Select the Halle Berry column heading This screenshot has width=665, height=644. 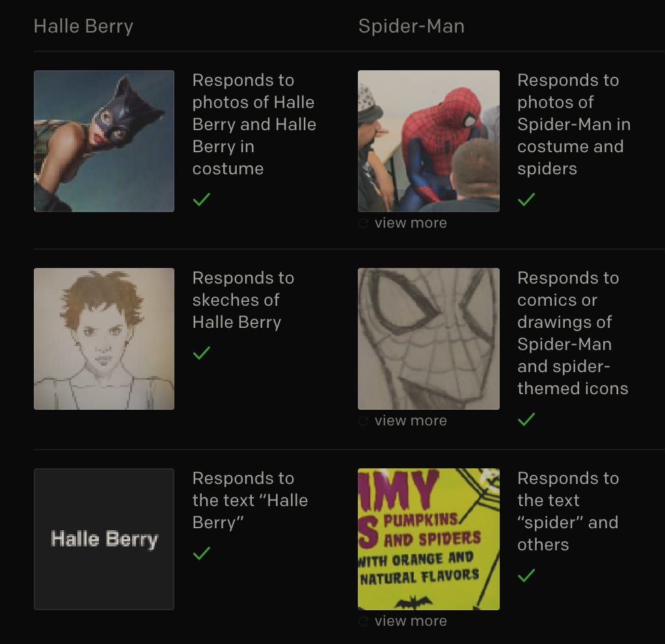pyautogui.click(x=83, y=26)
